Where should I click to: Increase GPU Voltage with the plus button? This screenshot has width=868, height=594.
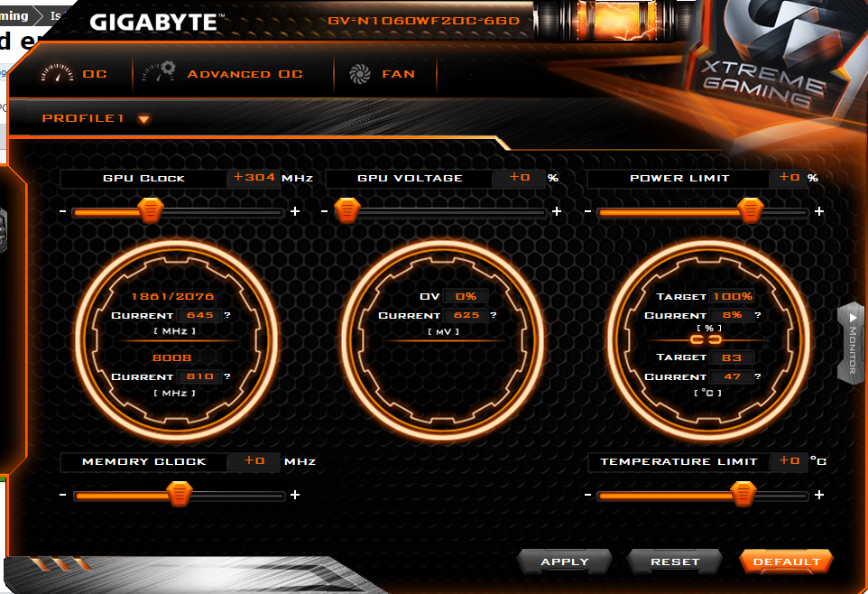tap(557, 211)
